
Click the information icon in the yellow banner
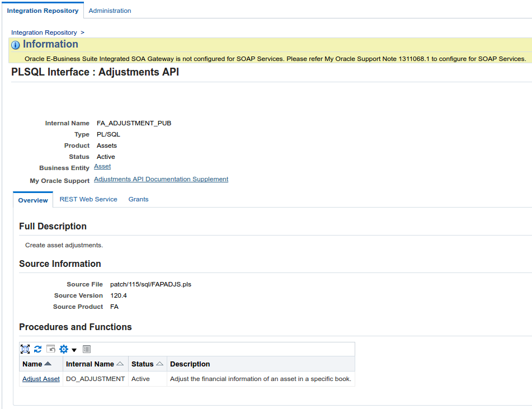click(15, 45)
